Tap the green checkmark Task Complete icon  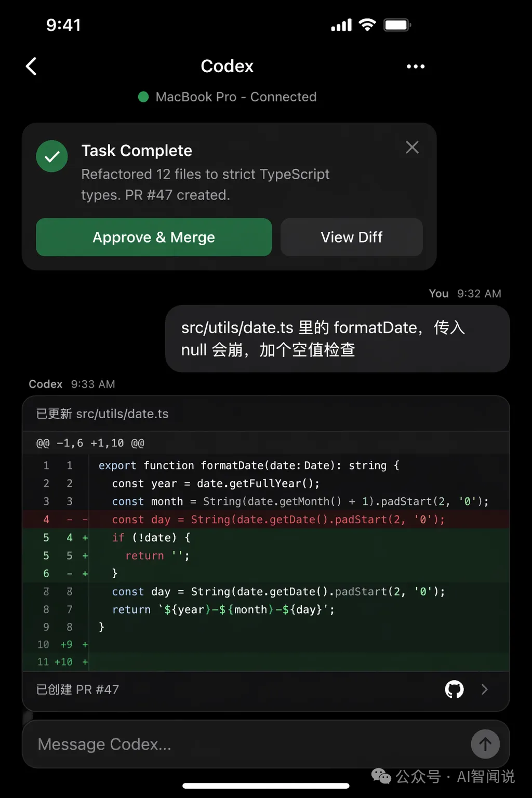(x=52, y=156)
